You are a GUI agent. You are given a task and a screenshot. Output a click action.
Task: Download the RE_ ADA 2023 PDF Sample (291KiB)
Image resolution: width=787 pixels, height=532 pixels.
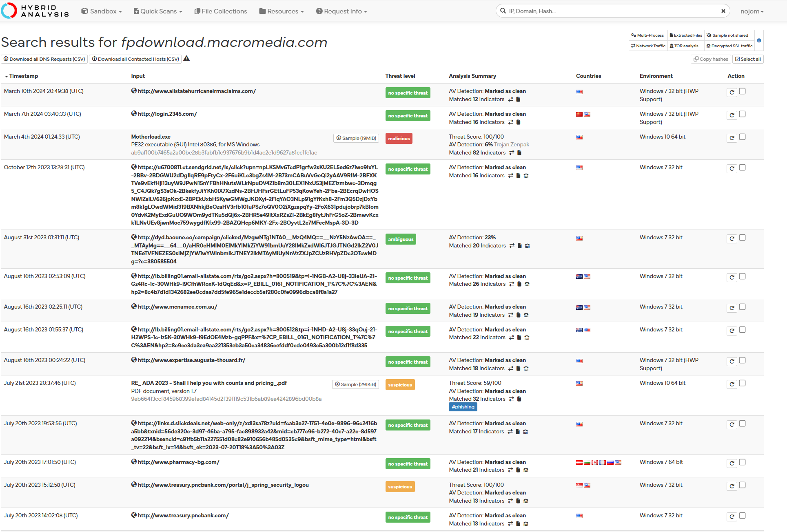click(x=355, y=384)
